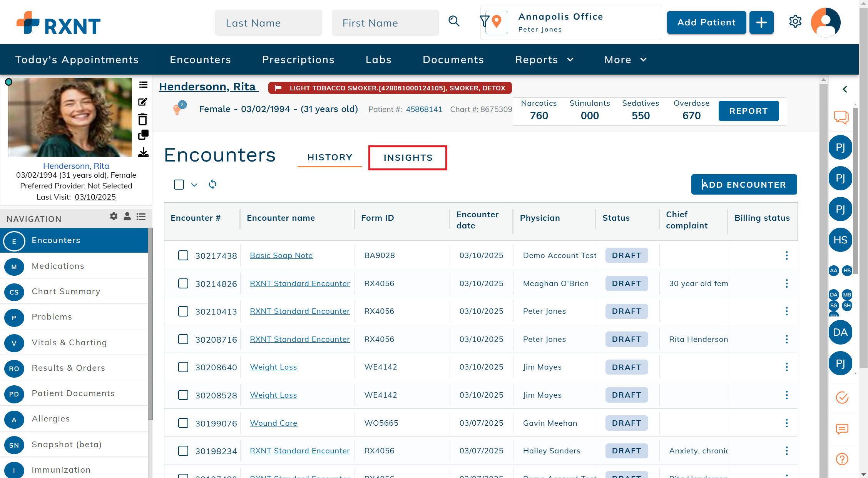Open the select-all dropdown chevron

[x=194, y=185]
